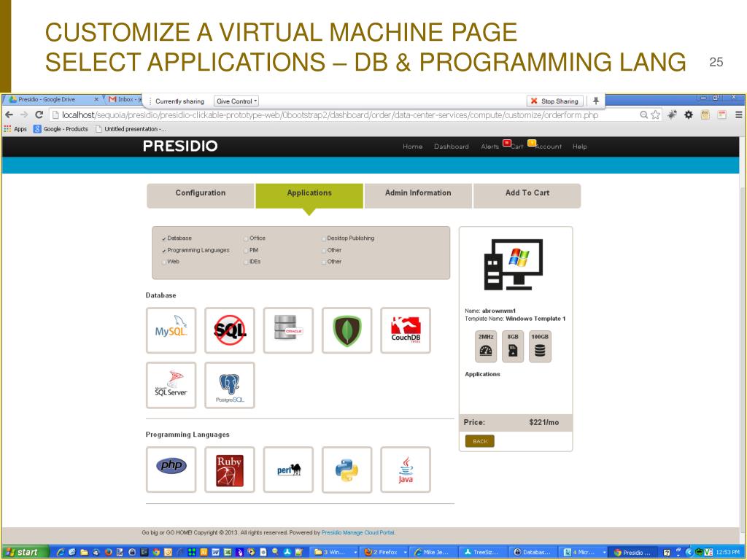Click the Windows start button
Viewport: 747px width, 560px height.
point(25,552)
